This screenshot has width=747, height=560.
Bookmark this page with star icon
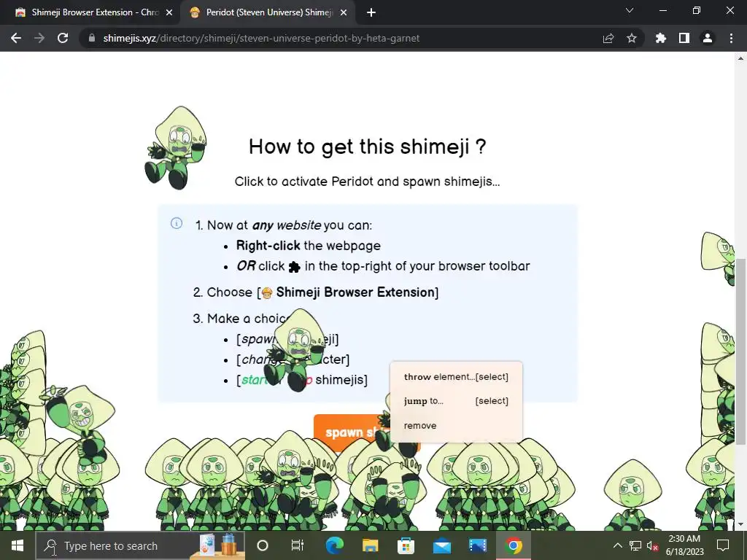pyautogui.click(x=631, y=38)
